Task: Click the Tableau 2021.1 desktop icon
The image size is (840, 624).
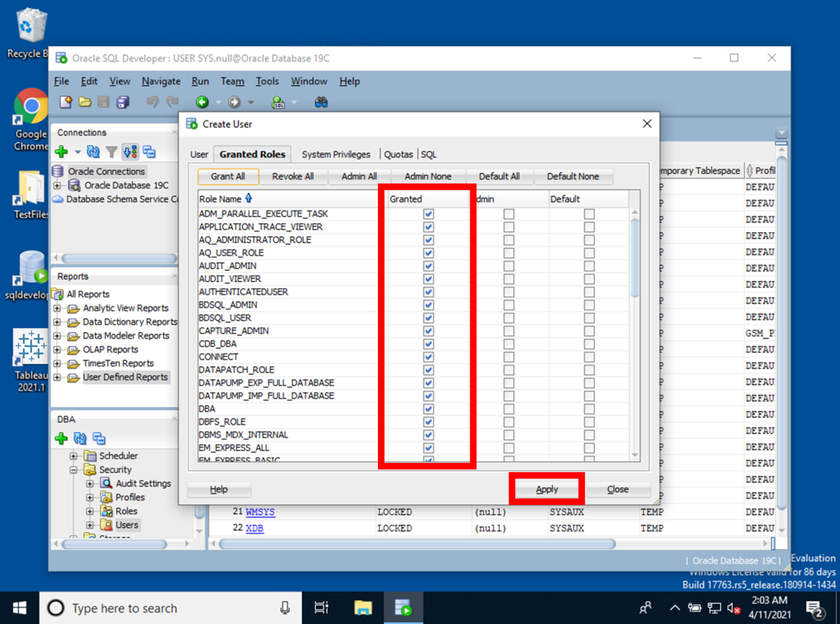Action: tap(31, 360)
